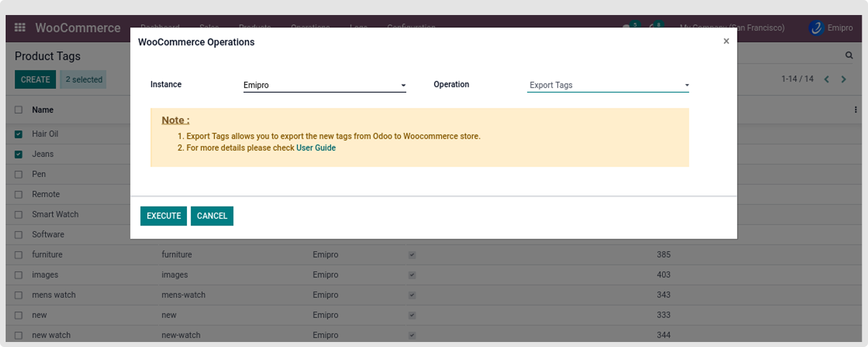
Task: Check the images row checkbox
Action: click(19, 275)
